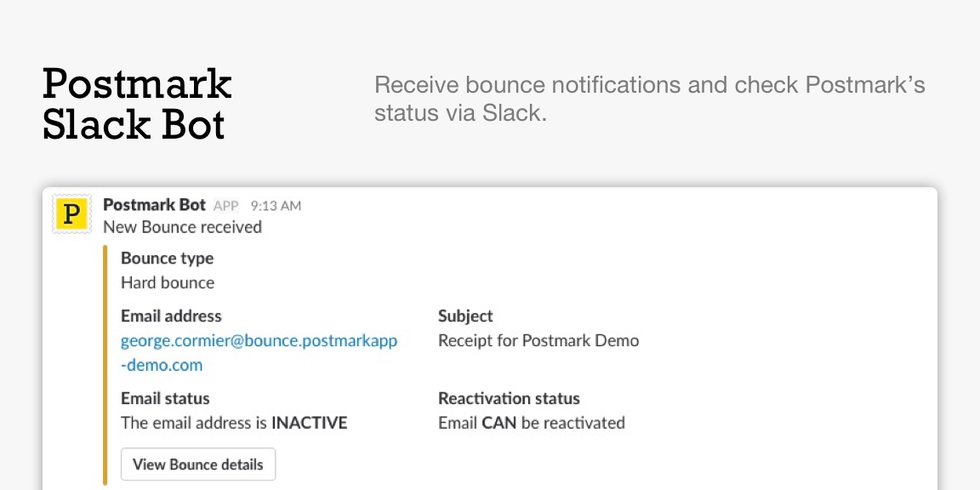Click the 'Email address' field label
This screenshot has width=980, height=490.
pos(171,316)
